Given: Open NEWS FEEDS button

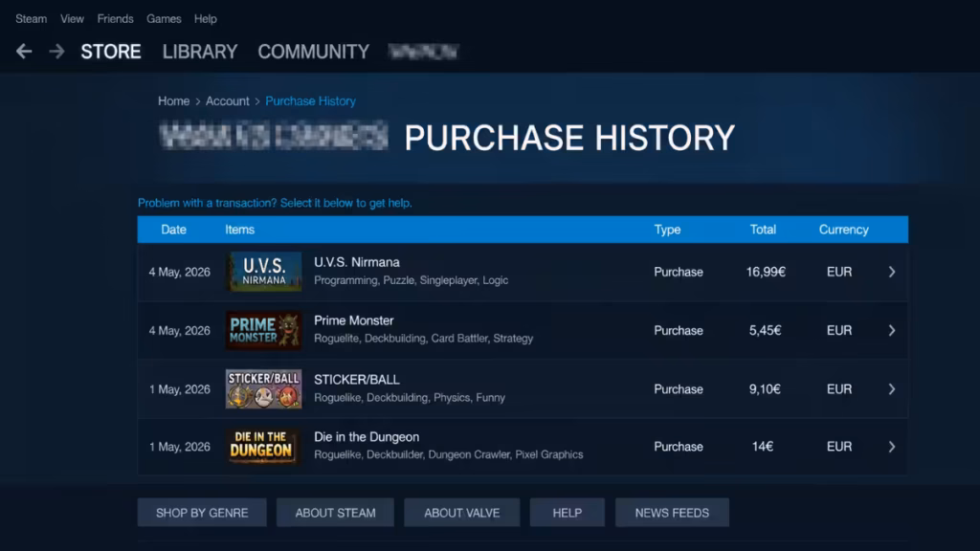Looking at the screenshot, I should click(673, 513).
